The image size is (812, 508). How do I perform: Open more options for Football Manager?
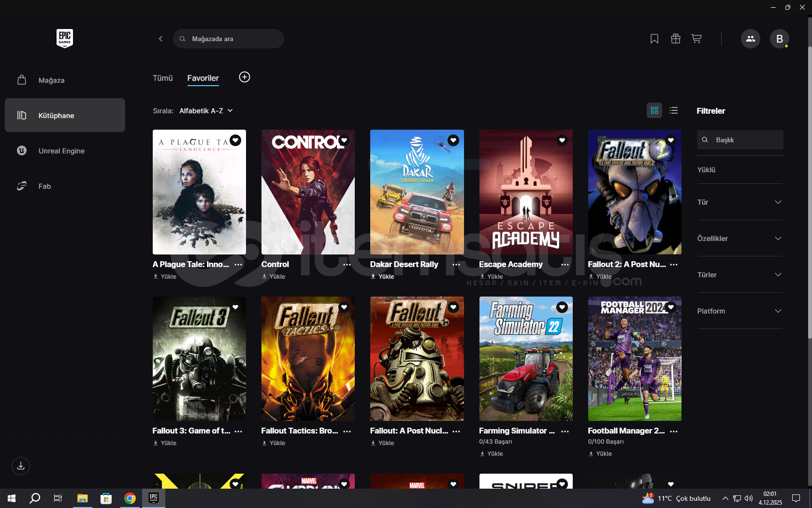[x=674, y=431]
